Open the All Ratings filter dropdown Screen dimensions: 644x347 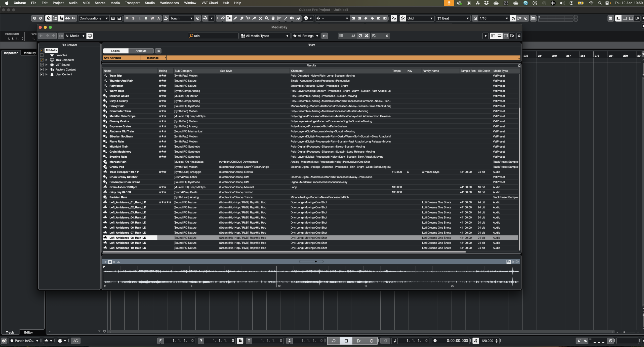(x=306, y=36)
